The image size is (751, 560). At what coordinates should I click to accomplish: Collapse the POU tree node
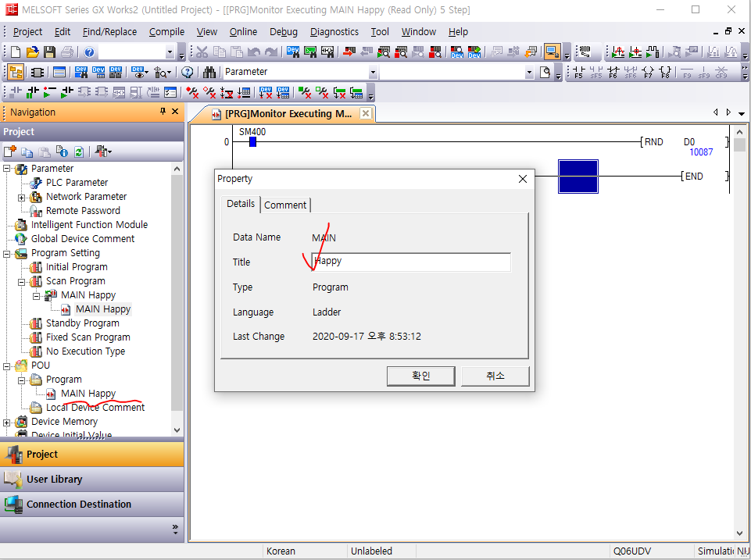7,366
